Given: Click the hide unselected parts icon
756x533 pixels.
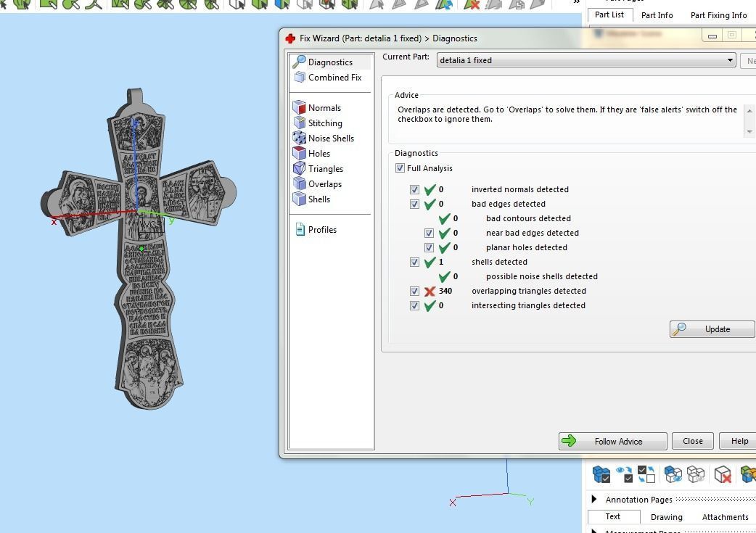Looking at the screenshot, I should 696,474.
